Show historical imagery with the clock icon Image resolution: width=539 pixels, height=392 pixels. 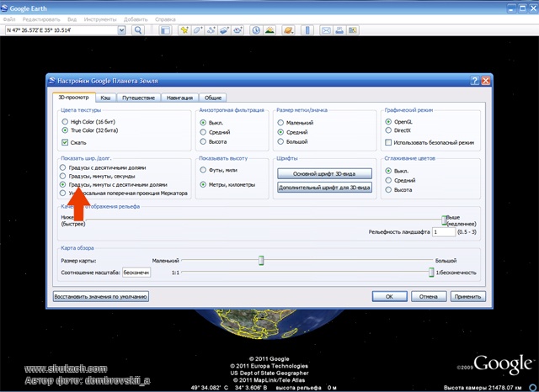click(x=256, y=30)
